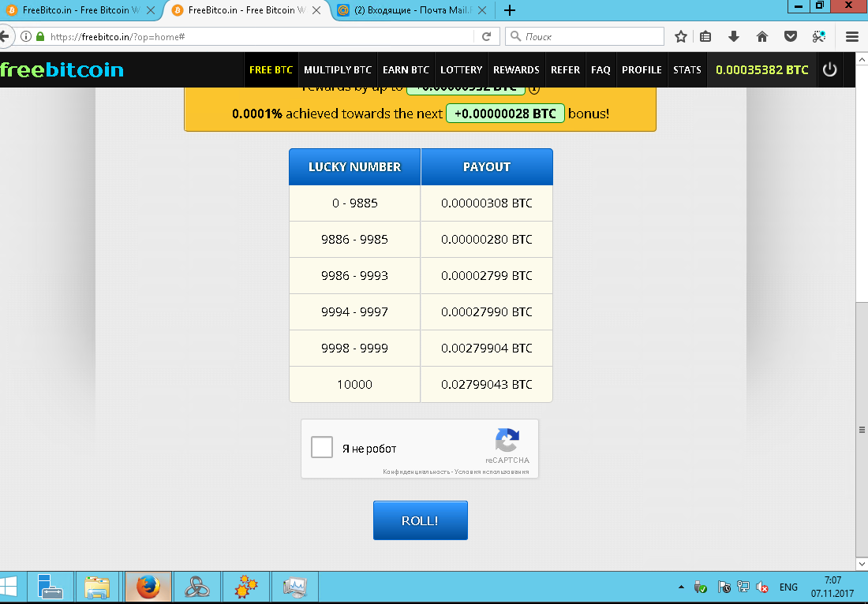Viewport: 868px width, 604px height.
Task: Click the reCAPTCHA logo
Action: tap(507, 440)
